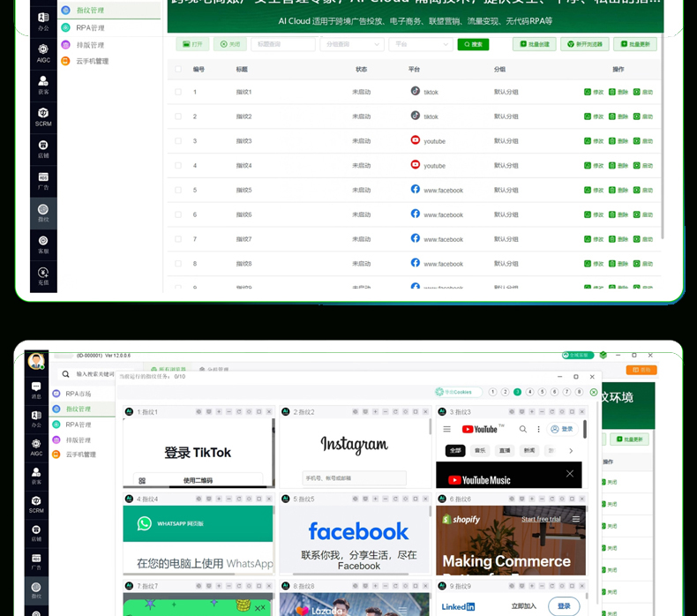Open the 平台 platform dropdown
The height and width of the screenshot is (616, 697).
point(420,44)
